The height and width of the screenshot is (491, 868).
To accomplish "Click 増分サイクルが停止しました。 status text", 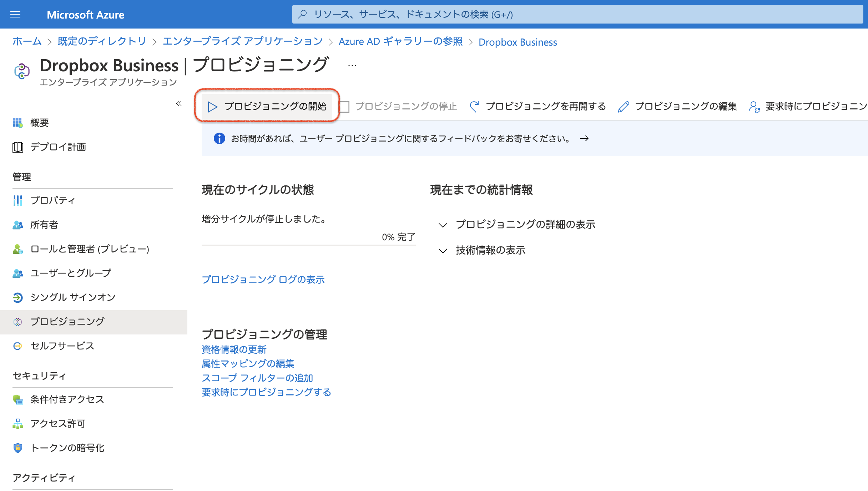I will (264, 219).
